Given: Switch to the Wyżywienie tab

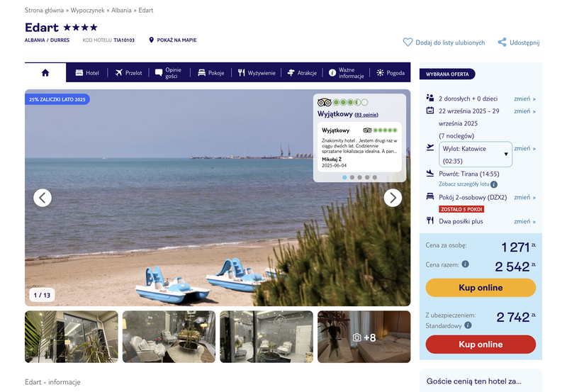Looking at the screenshot, I should [257, 73].
